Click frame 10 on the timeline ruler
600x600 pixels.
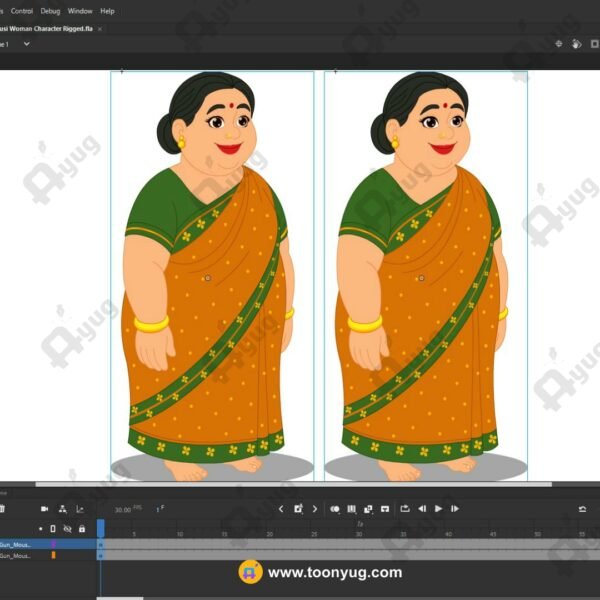pos(180,534)
